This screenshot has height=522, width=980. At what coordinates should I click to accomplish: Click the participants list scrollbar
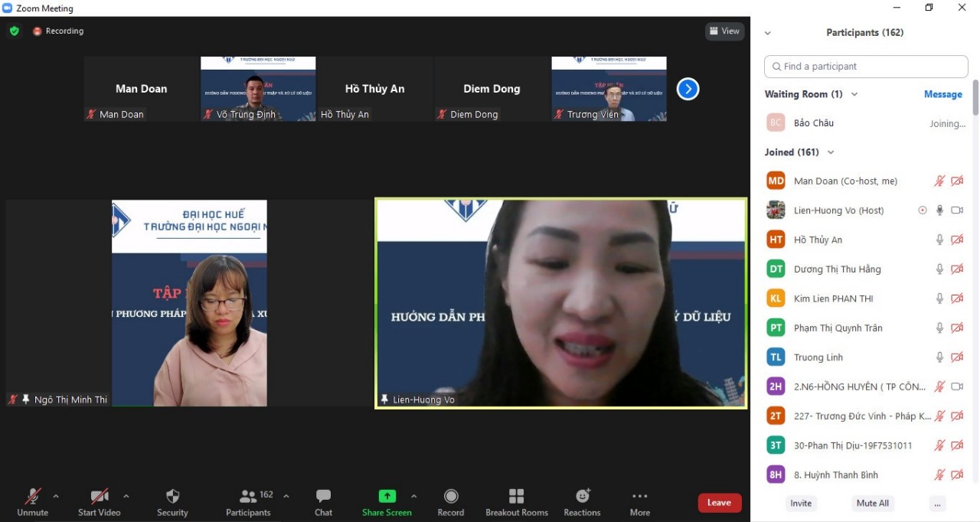(975, 97)
